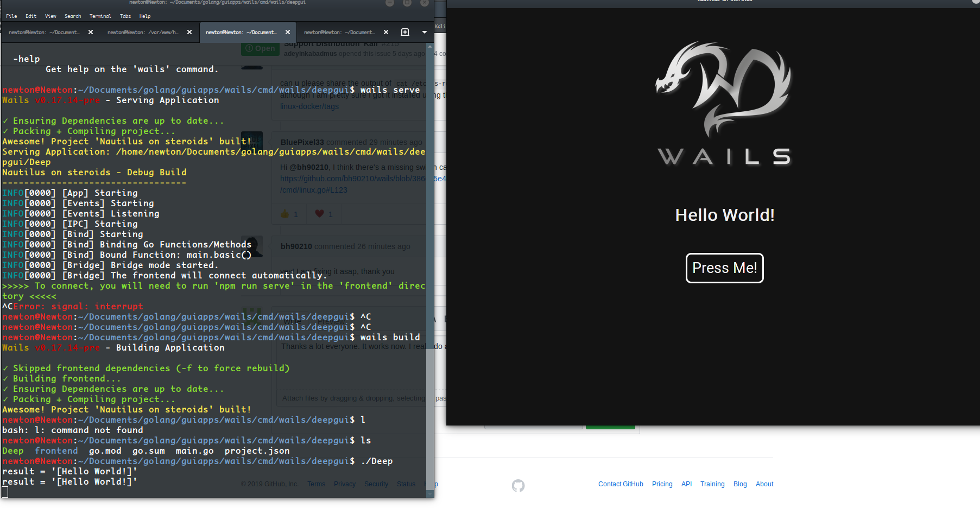Open the /cmd/linux.go#L123 link
Viewport: 980px width, 508px height.
click(314, 189)
